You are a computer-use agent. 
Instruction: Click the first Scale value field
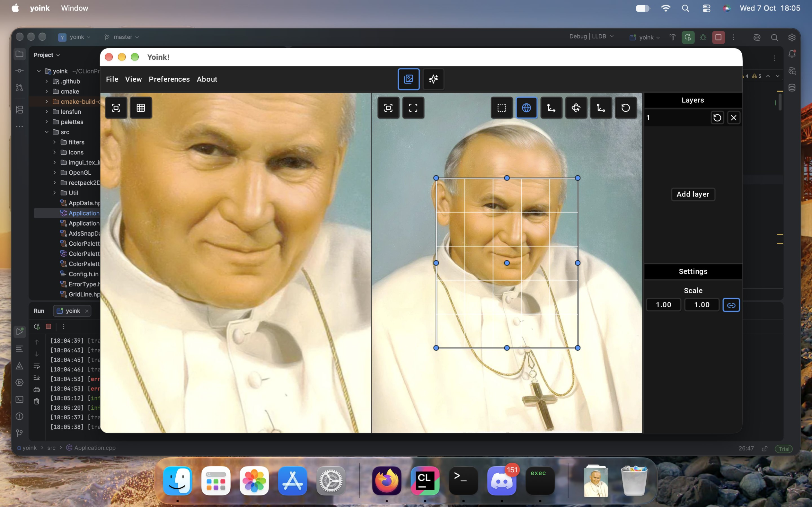(x=663, y=305)
